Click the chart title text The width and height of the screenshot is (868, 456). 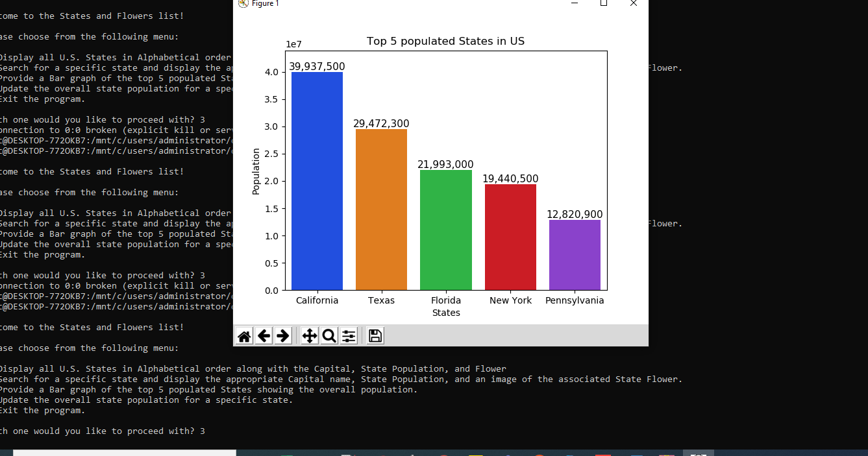tap(445, 42)
